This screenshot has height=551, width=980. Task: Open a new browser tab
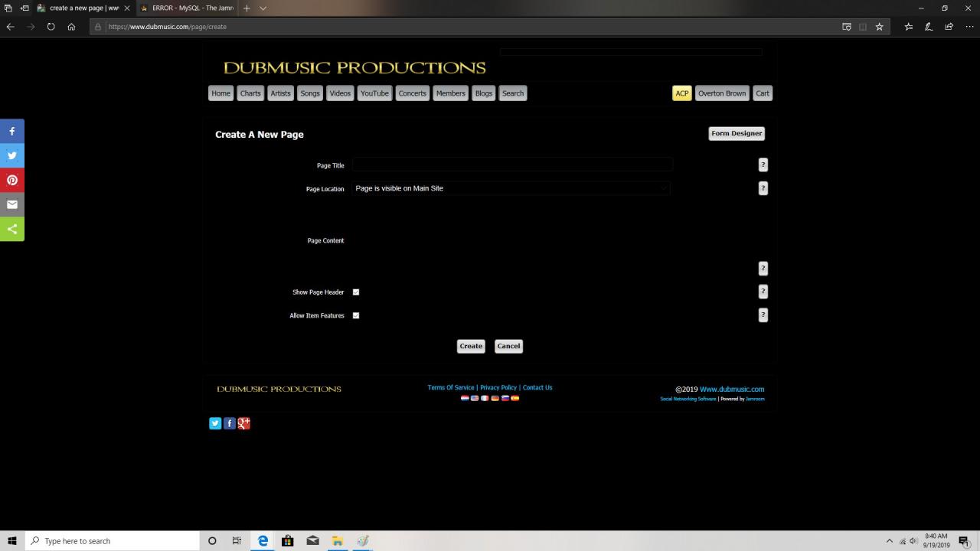click(x=247, y=8)
